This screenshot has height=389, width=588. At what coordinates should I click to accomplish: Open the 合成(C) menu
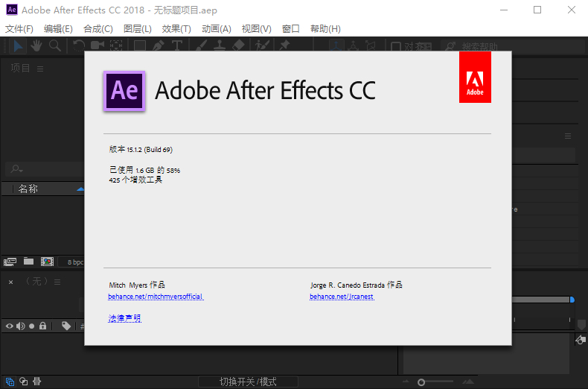[98, 29]
